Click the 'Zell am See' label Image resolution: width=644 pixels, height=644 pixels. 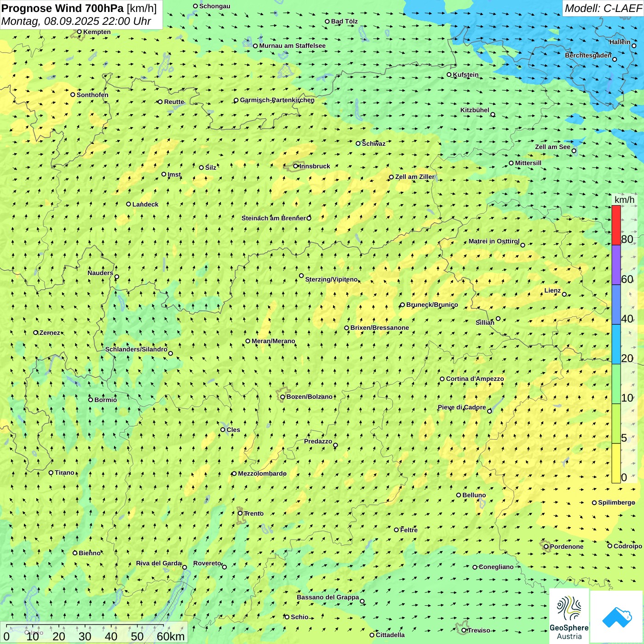click(552, 147)
